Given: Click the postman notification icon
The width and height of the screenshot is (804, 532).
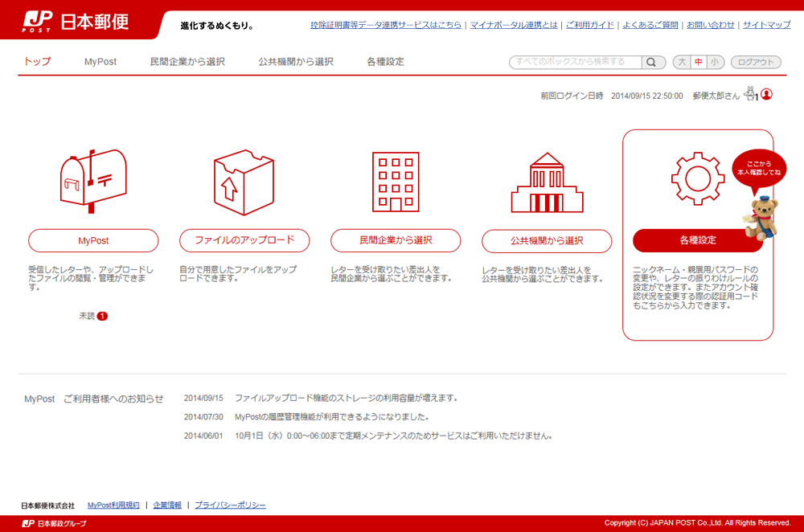Looking at the screenshot, I should click(x=751, y=94).
